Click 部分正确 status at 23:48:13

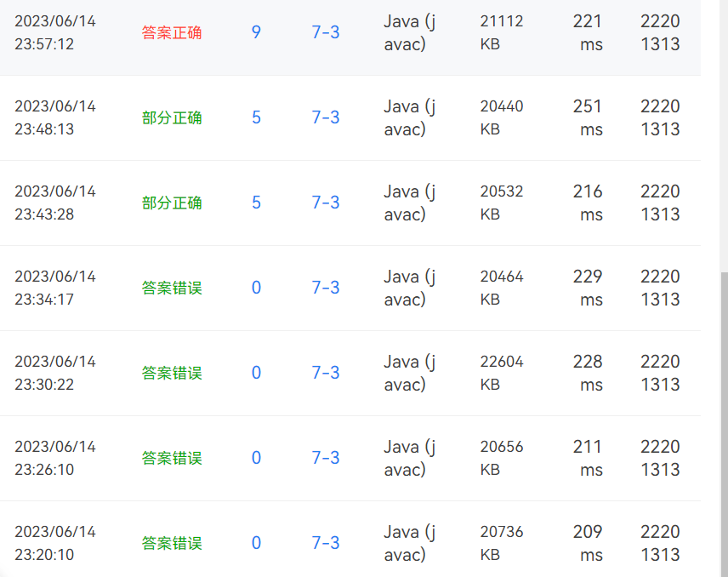(172, 117)
